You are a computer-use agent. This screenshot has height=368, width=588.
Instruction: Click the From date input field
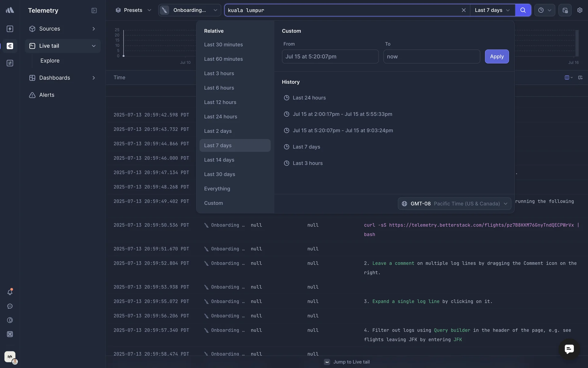point(330,56)
